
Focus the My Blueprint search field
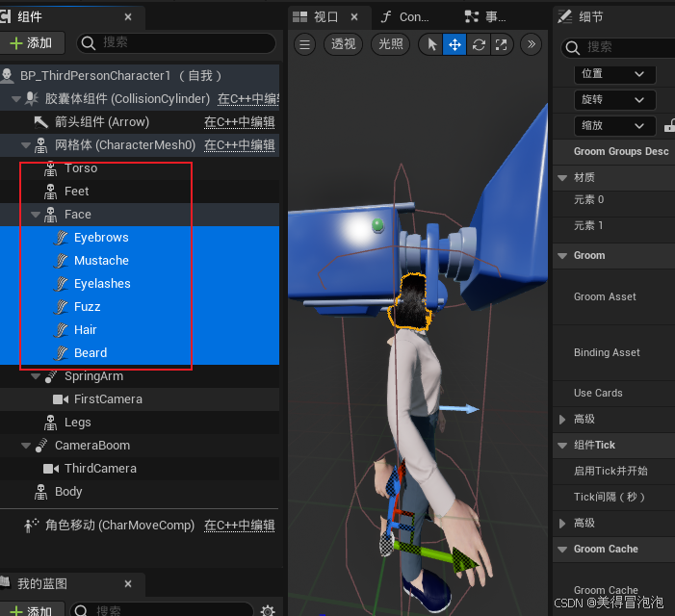tap(162, 610)
